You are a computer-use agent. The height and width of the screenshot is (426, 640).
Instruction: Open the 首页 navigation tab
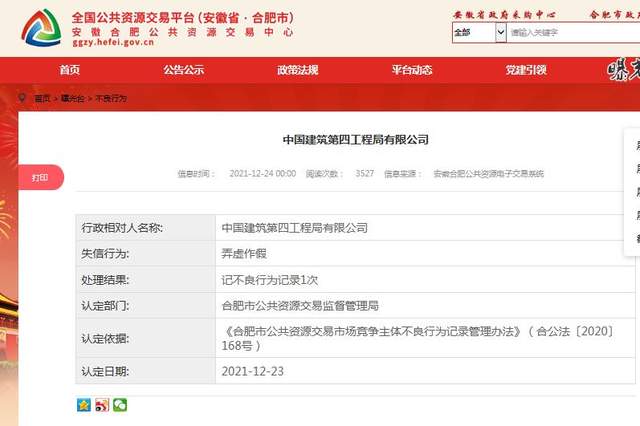pyautogui.click(x=69, y=70)
